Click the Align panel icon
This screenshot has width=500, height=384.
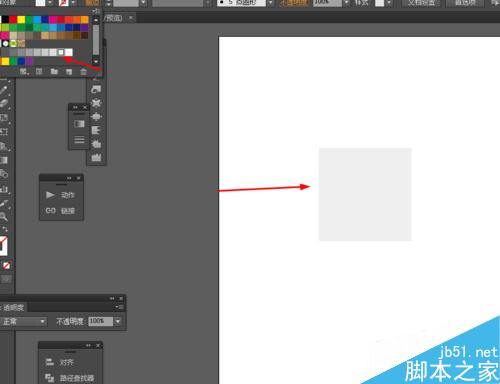[x=50, y=362]
